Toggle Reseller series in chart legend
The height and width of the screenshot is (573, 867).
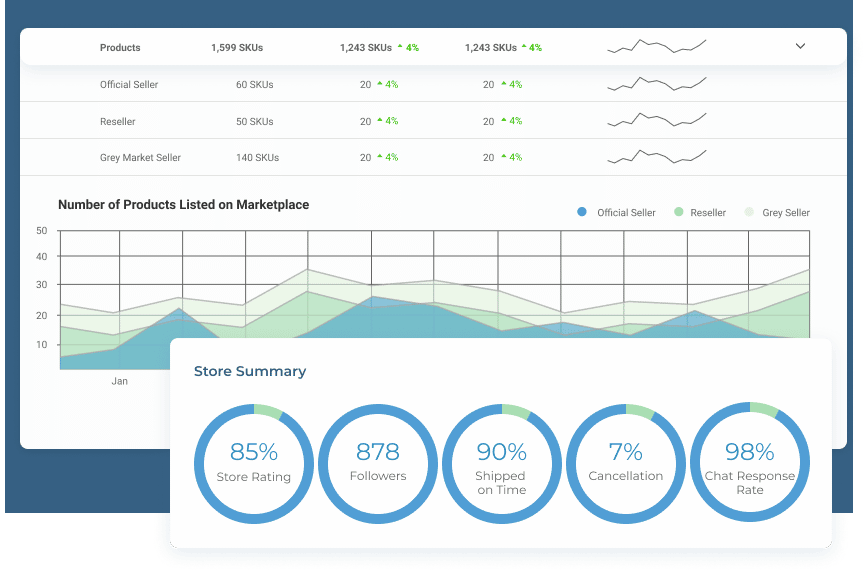679,212
